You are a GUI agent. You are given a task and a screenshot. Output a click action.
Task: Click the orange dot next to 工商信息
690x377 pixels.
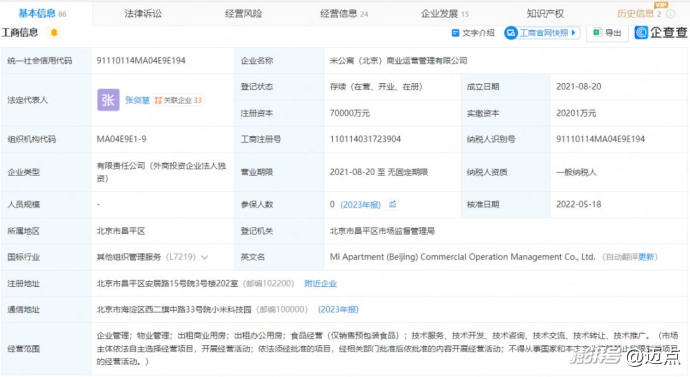pos(54,32)
